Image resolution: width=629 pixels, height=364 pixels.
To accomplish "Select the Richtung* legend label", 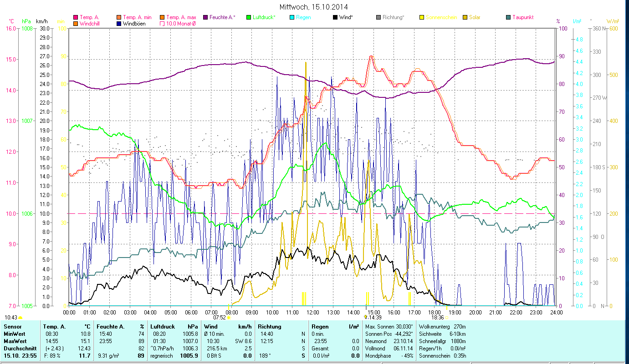I will [x=394, y=17].
